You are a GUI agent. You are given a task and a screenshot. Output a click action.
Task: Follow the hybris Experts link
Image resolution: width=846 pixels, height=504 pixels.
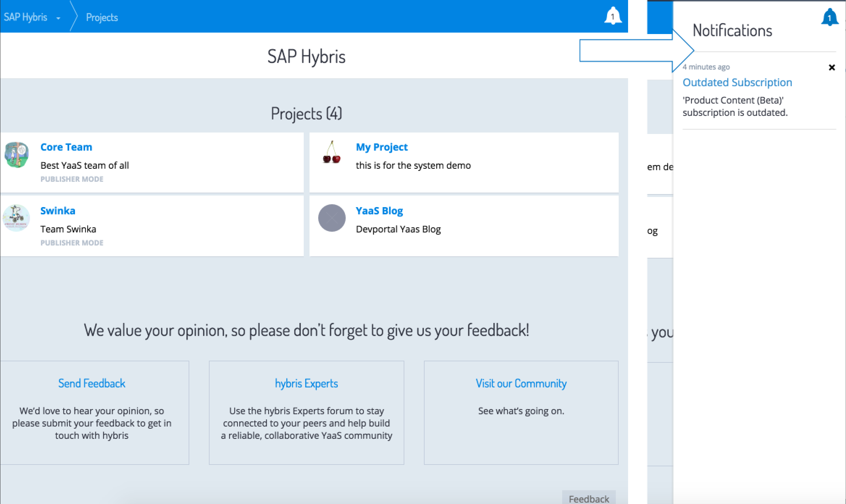(306, 383)
